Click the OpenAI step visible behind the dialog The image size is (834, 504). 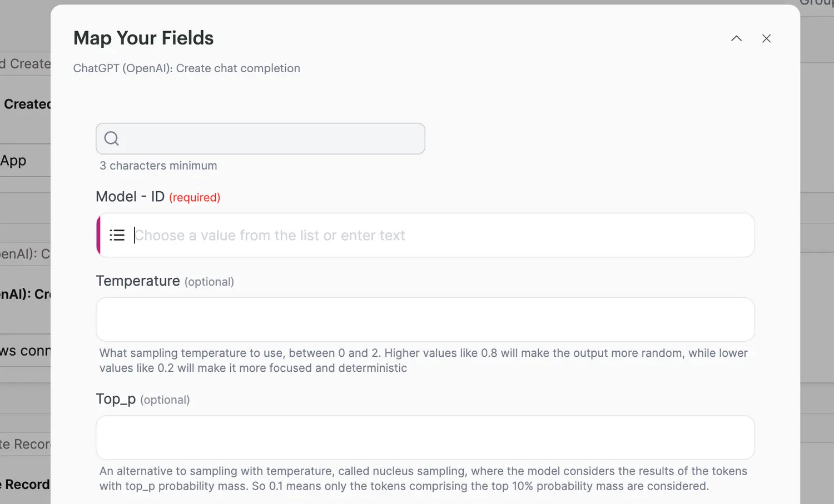[25, 294]
